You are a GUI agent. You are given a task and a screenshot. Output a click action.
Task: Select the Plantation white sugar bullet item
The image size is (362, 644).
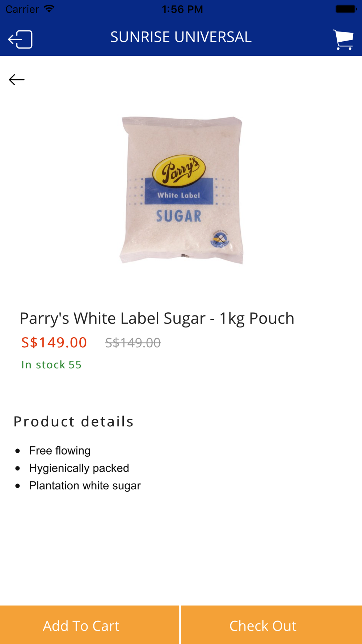[85, 485]
